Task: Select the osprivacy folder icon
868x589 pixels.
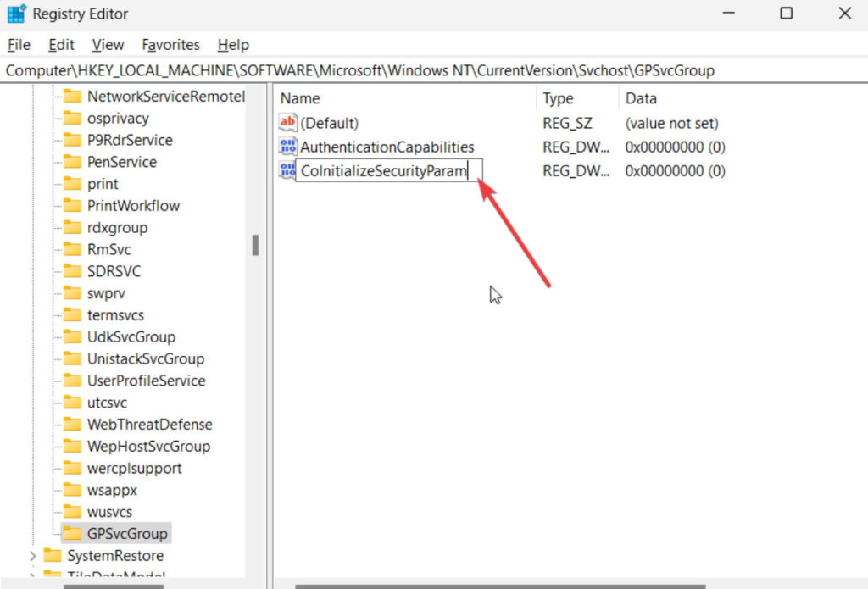Action: coord(72,118)
